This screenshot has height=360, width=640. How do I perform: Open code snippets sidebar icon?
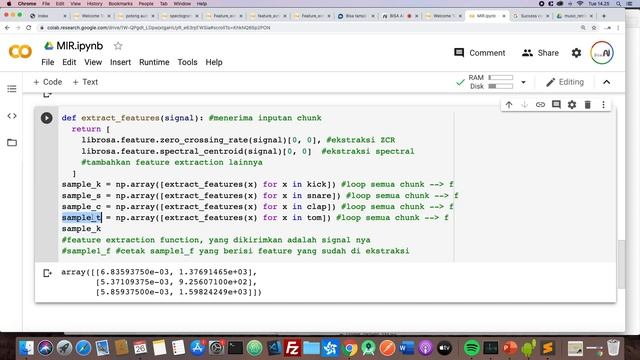(12, 116)
